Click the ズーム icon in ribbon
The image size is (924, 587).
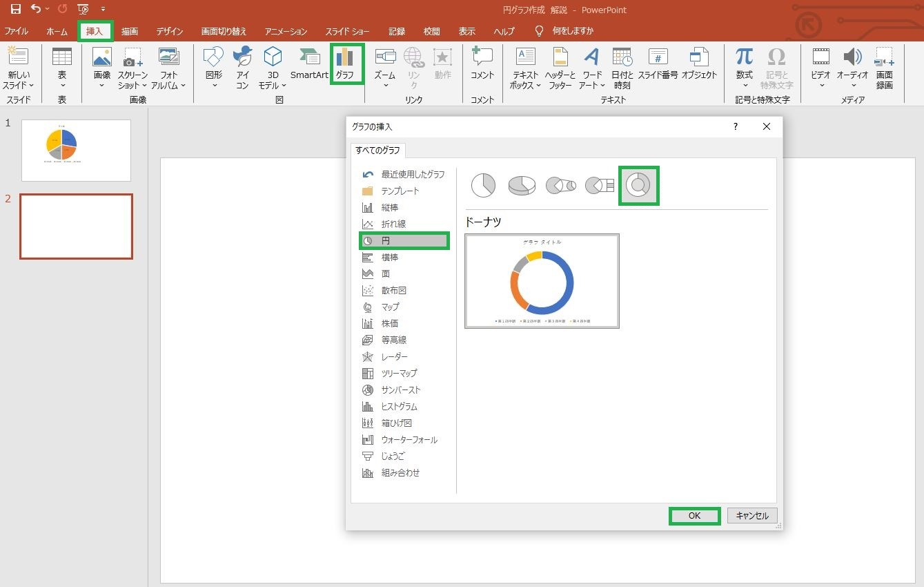385,57
